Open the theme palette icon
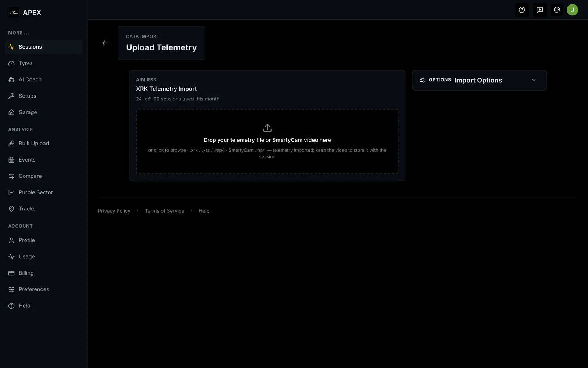 [x=557, y=10]
